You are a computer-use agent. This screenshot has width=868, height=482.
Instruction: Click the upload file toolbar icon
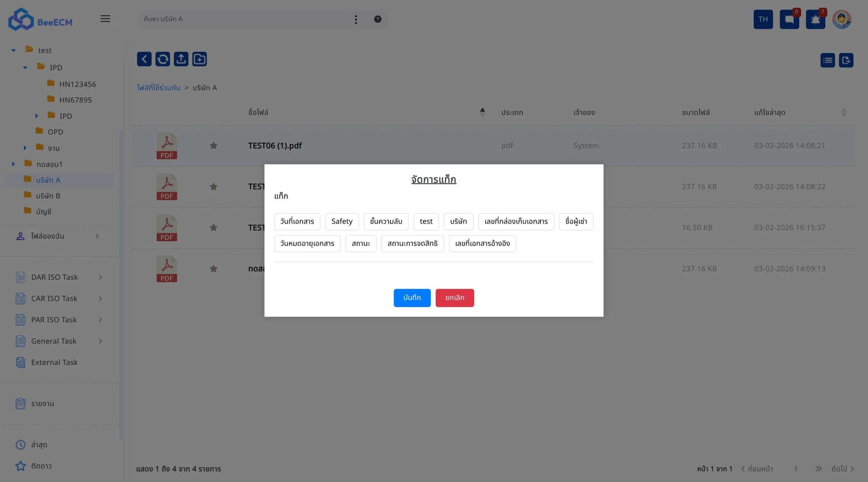coord(181,59)
